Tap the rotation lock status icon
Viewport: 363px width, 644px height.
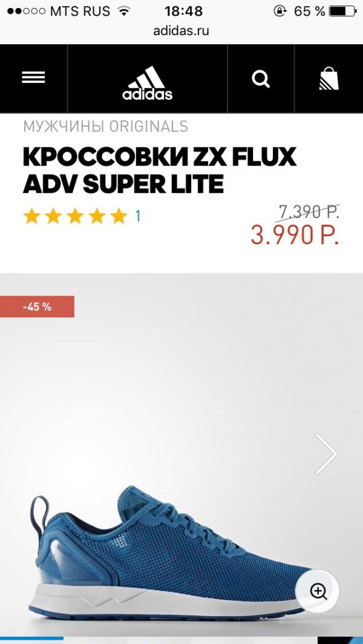pyautogui.click(x=280, y=11)
